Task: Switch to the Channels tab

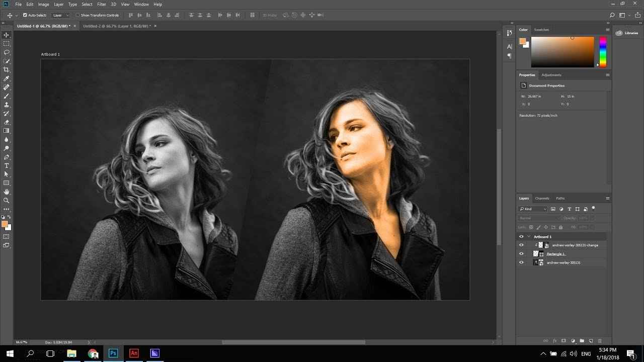Action: [x=542, y=198]
